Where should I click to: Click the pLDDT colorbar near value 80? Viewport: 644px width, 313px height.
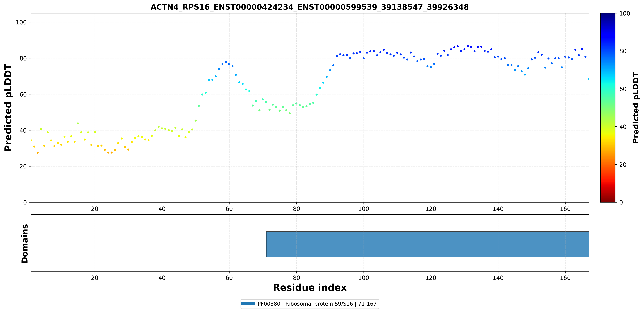point(608,51)
